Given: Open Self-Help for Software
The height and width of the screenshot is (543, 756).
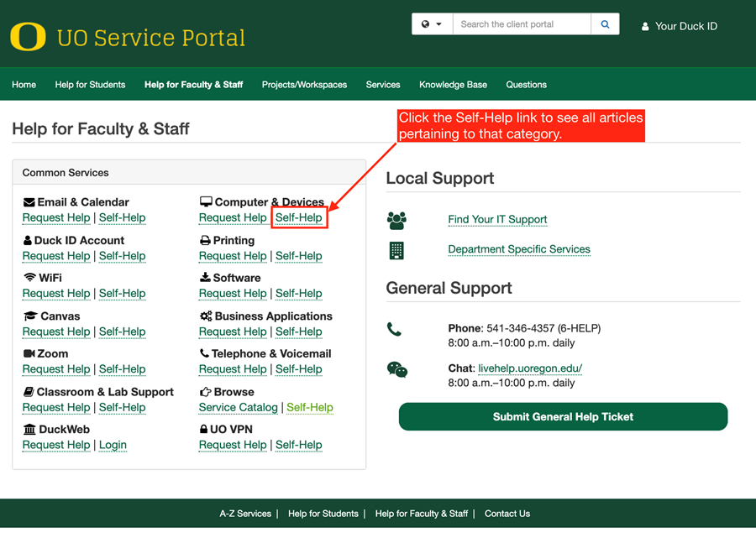Looking at the screenshot, I should pyautogui.click(x=299, y=294).
